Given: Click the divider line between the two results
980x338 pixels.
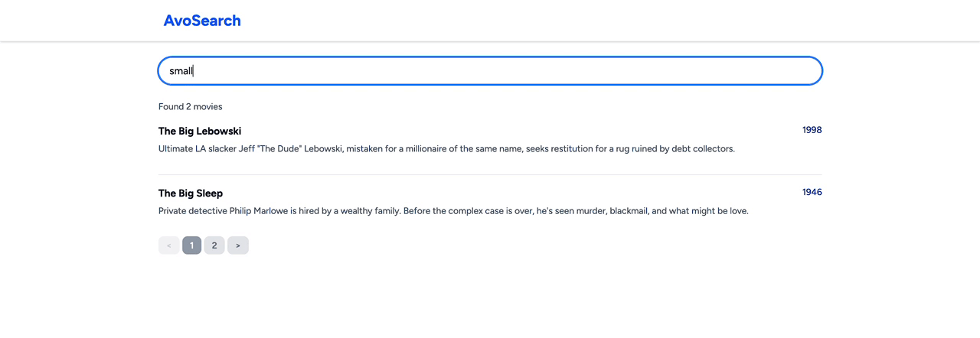Looking at the screenshot, I should [x=490, y=174].
